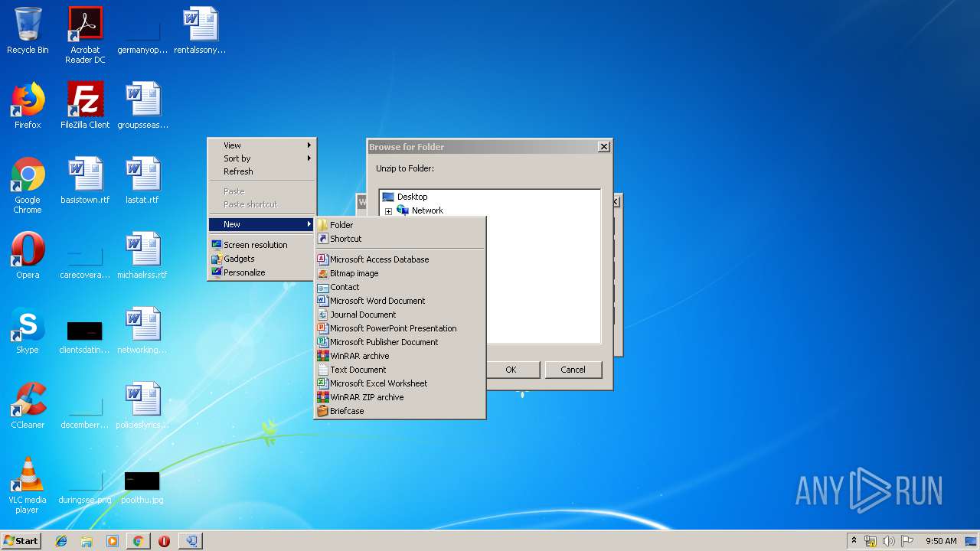Image resolution: width=980 pixels, height=551 pixels.
Task: Click Cancel in Browse for Folder dialog
Action: click(x=573, y=370)
